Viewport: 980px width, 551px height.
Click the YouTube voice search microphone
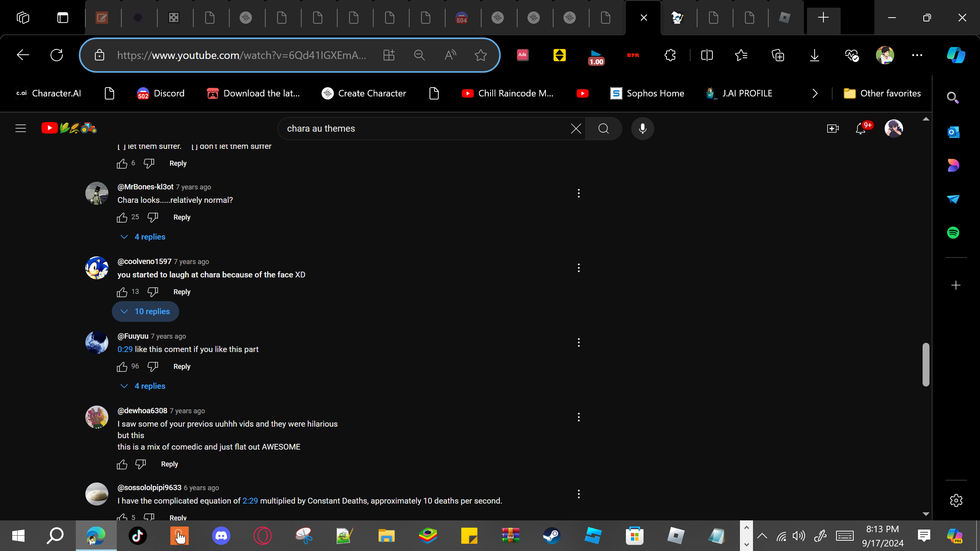pyautogui.click(x=642, y=129)
